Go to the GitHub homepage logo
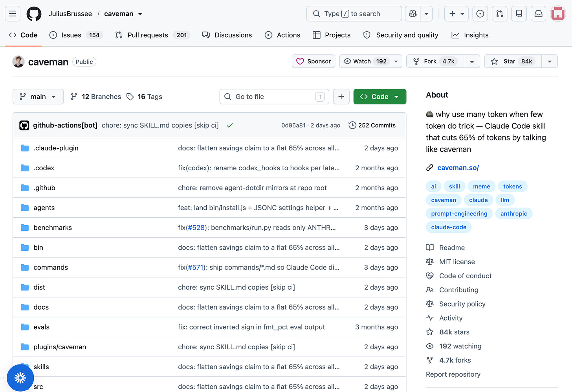 [34, 14]
